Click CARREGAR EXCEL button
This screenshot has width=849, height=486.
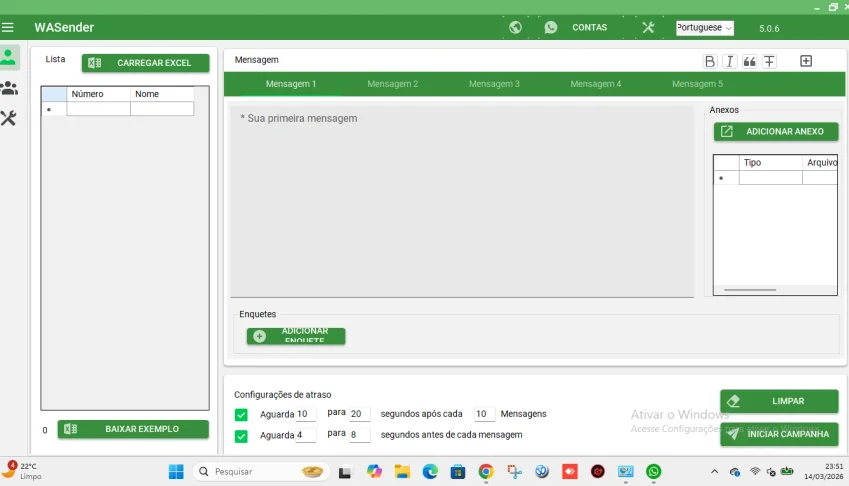pos(146,63)
